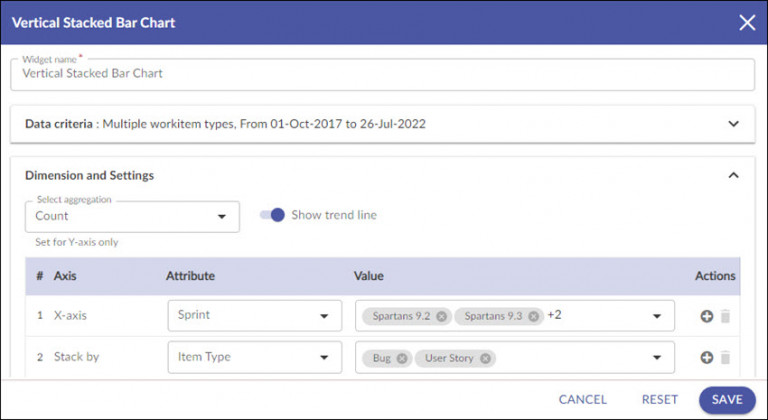This screenshot has height=420, width=768.
Task: Collapse the Dimension and Settings section
Action: [x=733, y=175]
